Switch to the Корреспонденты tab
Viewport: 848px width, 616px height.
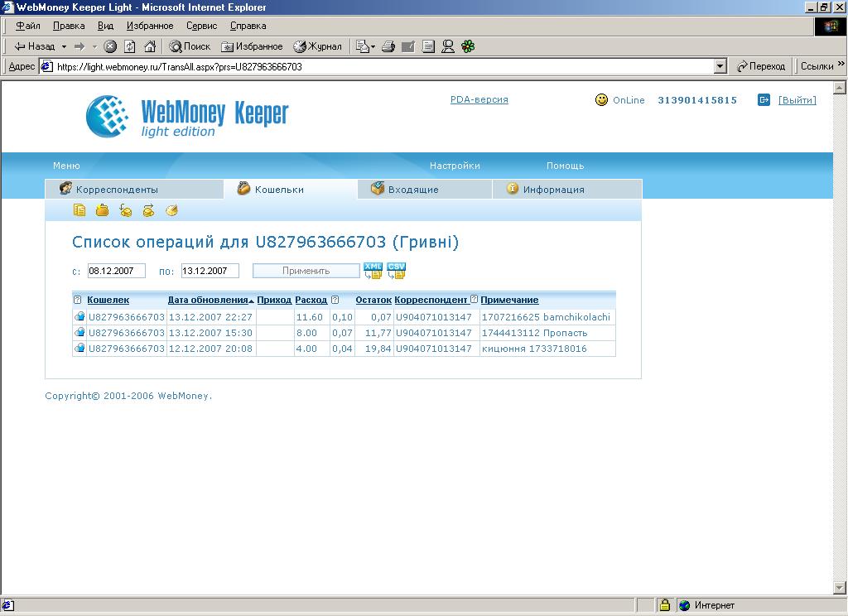(x=116, y=190)
